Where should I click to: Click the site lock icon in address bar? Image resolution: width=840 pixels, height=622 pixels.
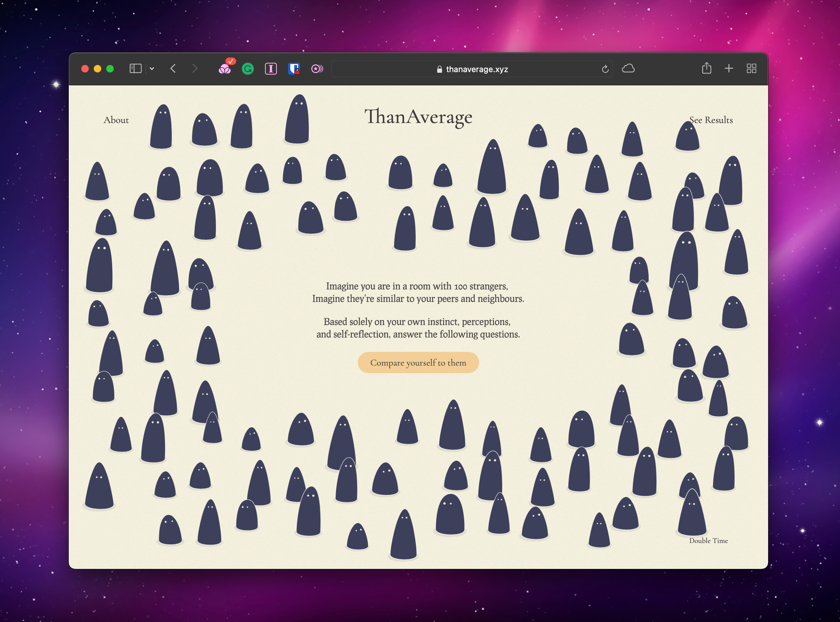(439, 69)
